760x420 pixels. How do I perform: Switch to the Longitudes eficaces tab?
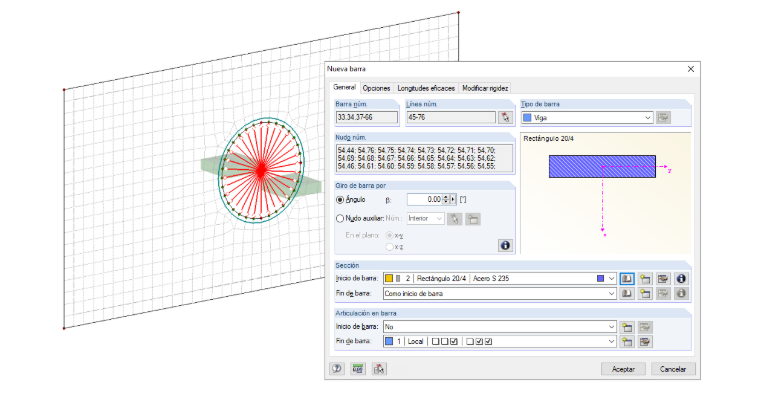coord(426,88)
